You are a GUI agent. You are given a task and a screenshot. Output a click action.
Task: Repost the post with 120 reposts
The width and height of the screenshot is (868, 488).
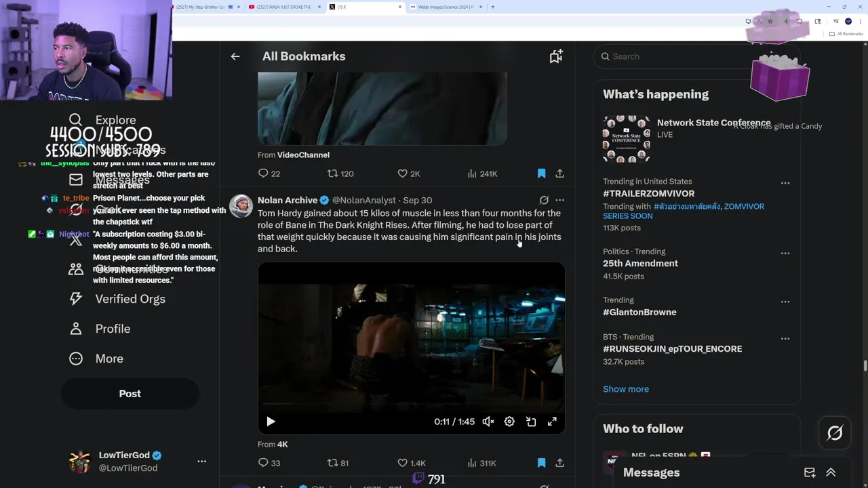pyautogui.click(x=340, y=174)
